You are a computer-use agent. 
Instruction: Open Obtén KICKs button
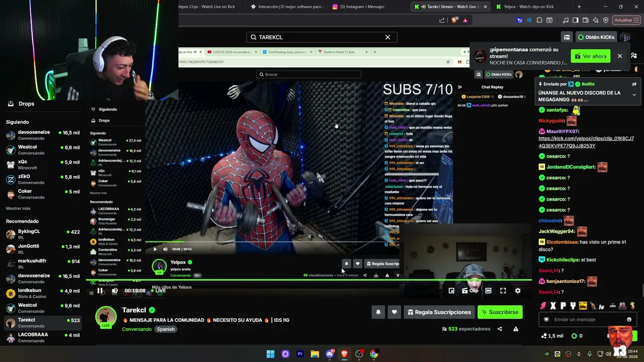coord(596,37)
